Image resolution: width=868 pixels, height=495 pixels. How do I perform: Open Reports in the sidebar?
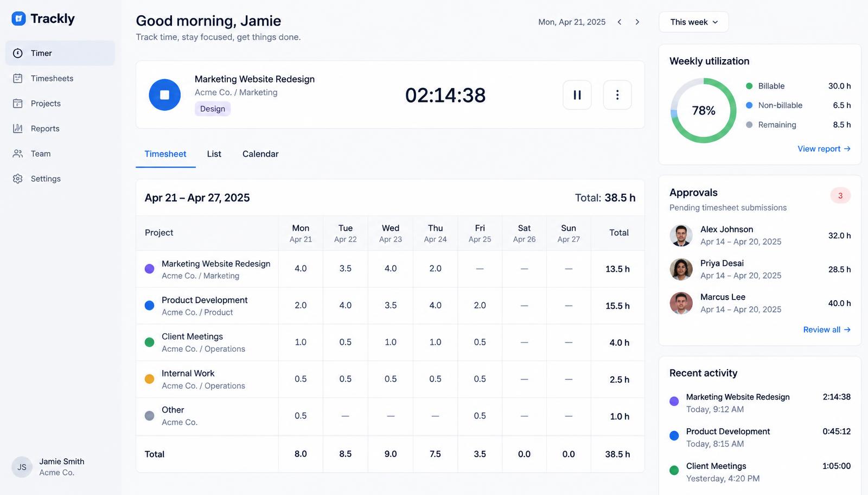pyautogui.click(x=60, y=129)
